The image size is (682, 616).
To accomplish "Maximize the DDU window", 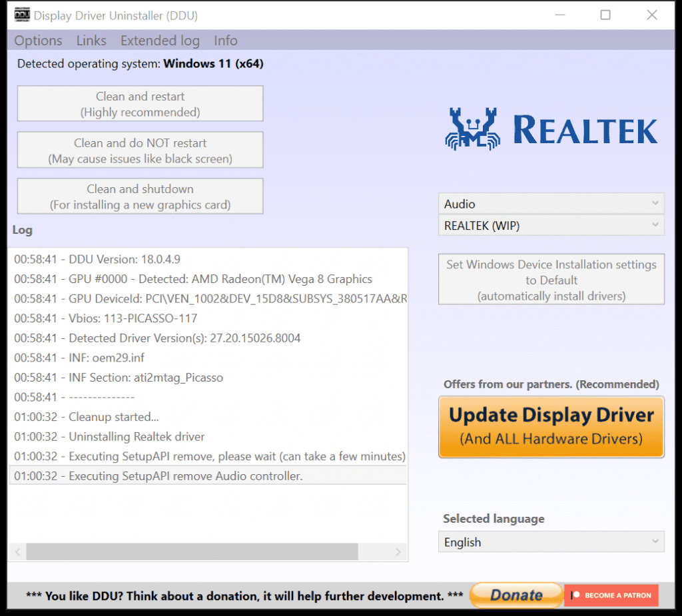I will (605, 15).
